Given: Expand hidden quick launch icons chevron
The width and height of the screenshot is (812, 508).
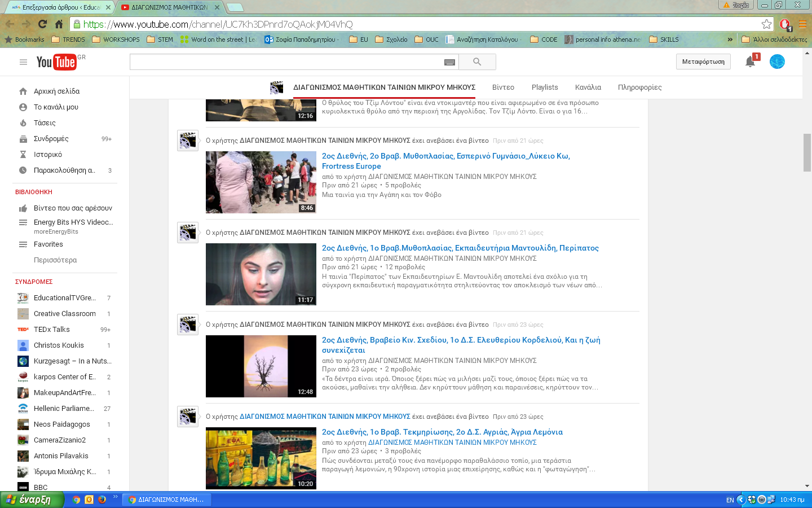Looking at the screenshot, I should tap(115, 497).
